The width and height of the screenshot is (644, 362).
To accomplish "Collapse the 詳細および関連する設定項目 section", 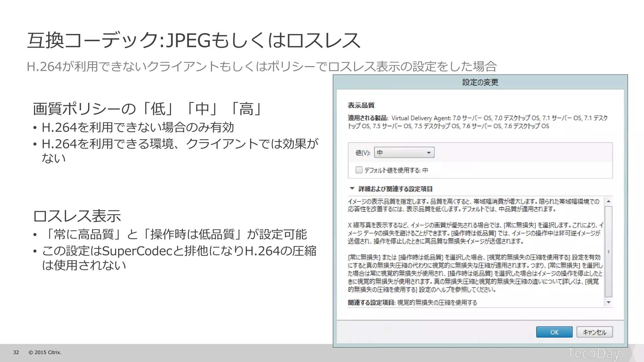I will (352, 189).
